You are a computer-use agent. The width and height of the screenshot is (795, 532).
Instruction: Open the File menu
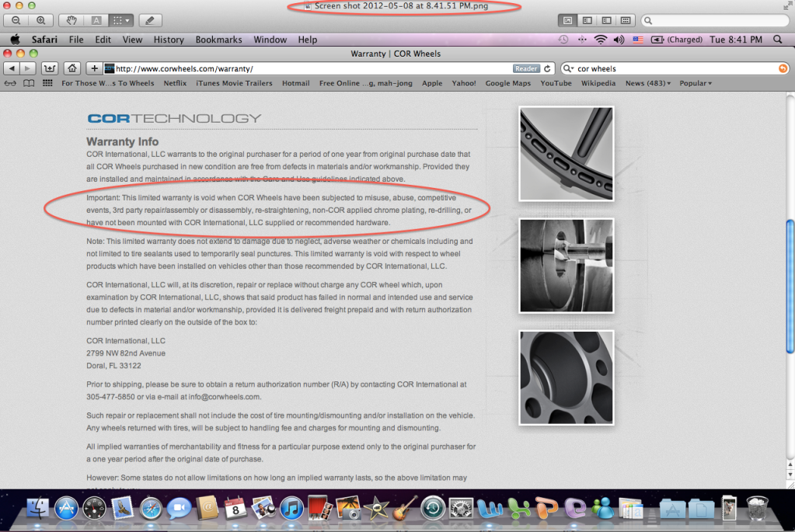pyautogui.click(x=76, y=40)
